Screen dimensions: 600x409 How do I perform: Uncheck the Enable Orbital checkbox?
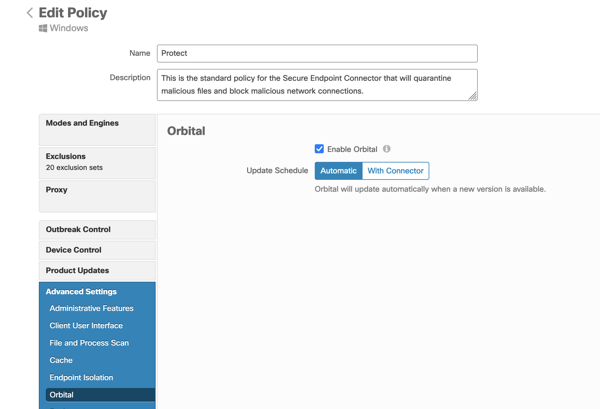[x=319, y=149]
